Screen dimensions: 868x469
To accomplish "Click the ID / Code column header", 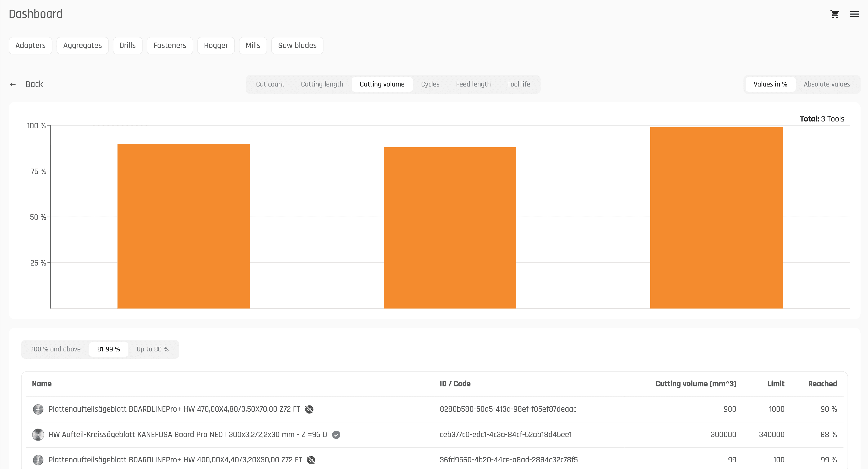I will tap(455, 384).
